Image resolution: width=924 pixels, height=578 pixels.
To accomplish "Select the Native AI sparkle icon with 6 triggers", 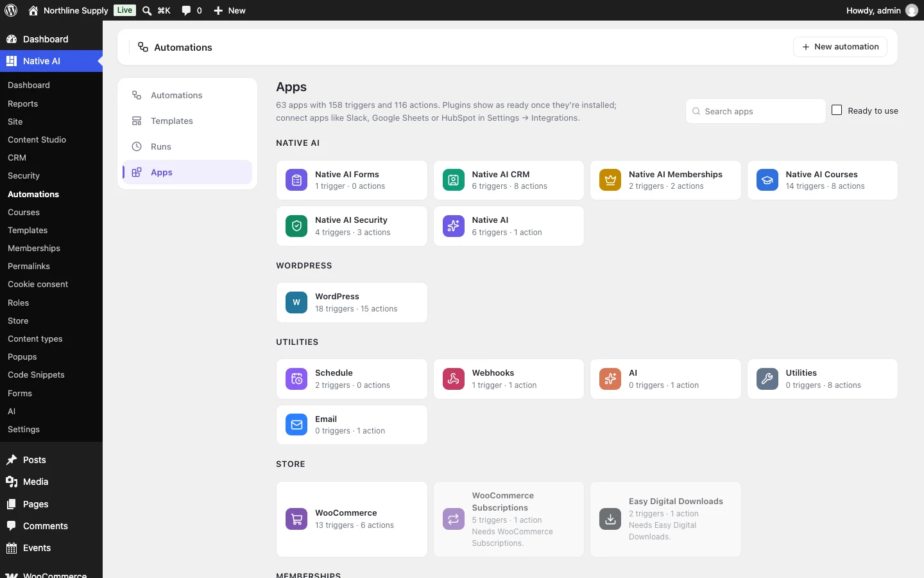I will 454,226.
